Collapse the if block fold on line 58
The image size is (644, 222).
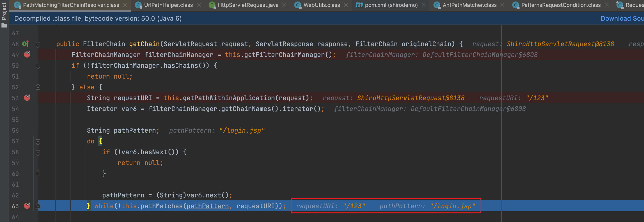[x=38, y=152]
